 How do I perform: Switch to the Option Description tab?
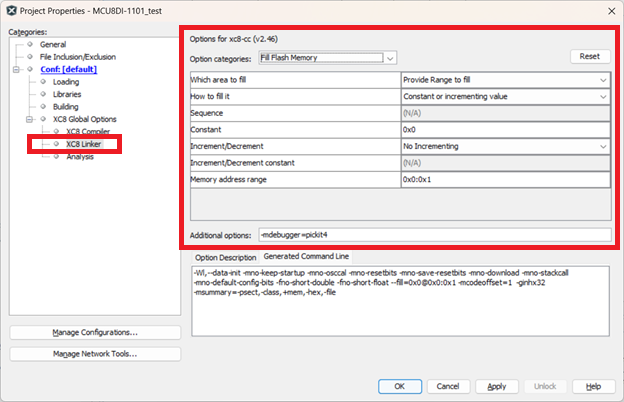coord(226,257)
